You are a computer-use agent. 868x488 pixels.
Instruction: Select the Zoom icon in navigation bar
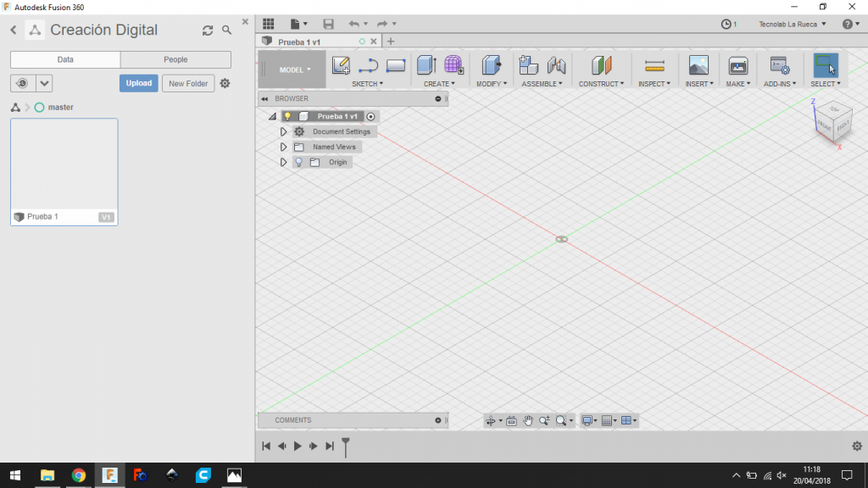[x=544, y=420]
